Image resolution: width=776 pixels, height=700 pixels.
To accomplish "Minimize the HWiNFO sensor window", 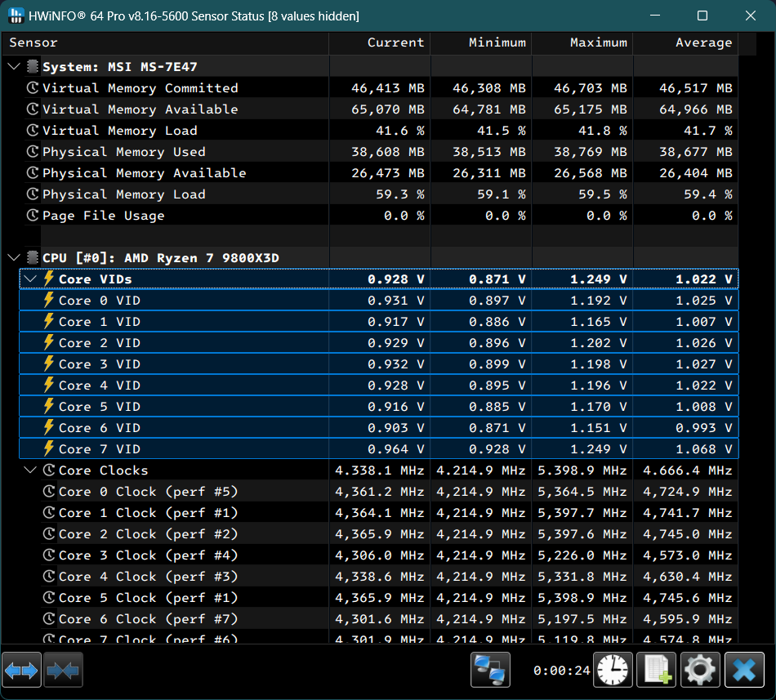I will [655, 16].
